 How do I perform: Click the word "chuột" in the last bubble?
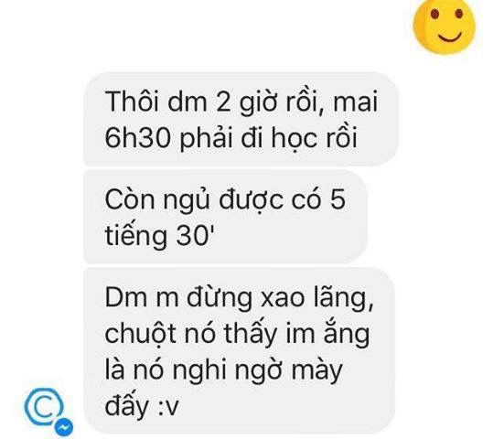[141, 334]
